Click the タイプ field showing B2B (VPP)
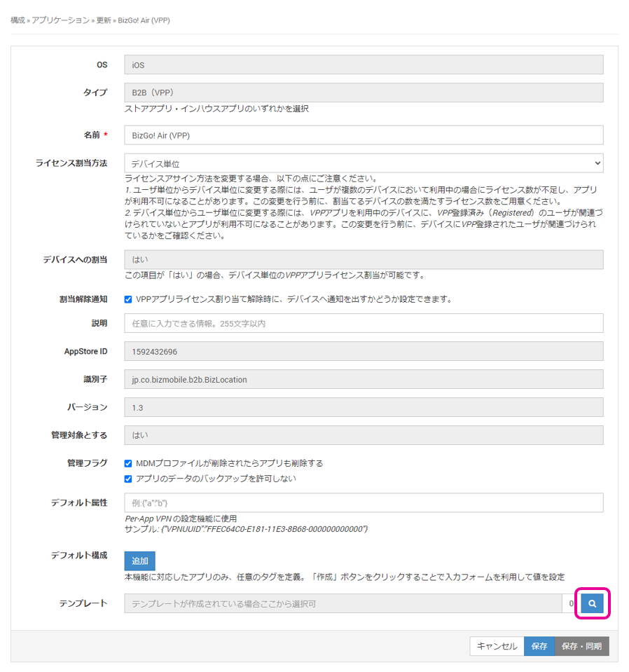The height and width of the screenshot is (672, 629). tap(364, 92)
